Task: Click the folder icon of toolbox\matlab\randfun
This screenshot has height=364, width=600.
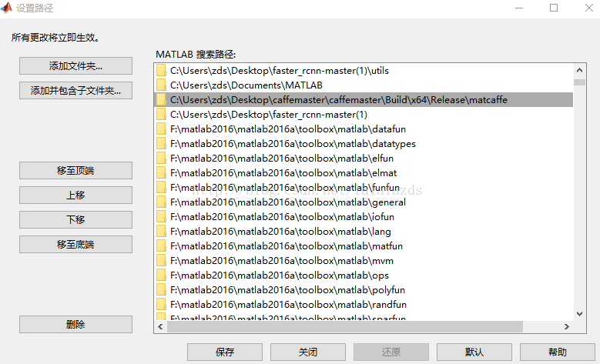Action: [161, 304]
